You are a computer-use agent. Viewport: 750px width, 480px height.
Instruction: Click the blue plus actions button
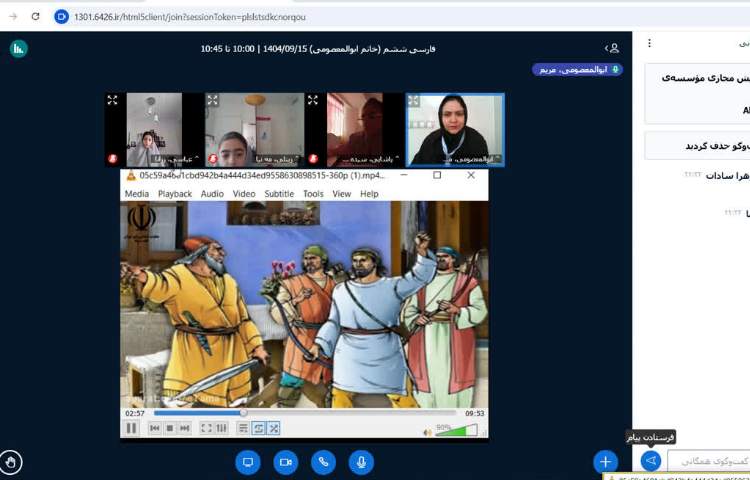[605, 461]
